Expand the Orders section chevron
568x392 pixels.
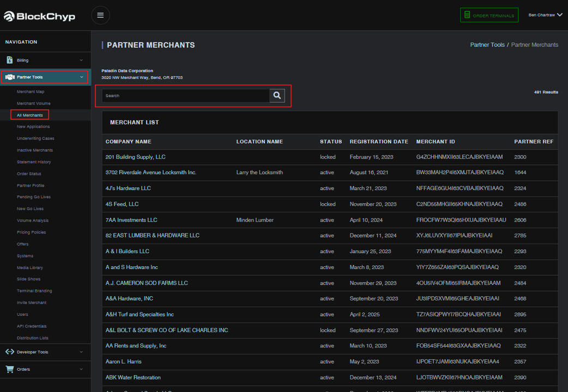point(81,369)
